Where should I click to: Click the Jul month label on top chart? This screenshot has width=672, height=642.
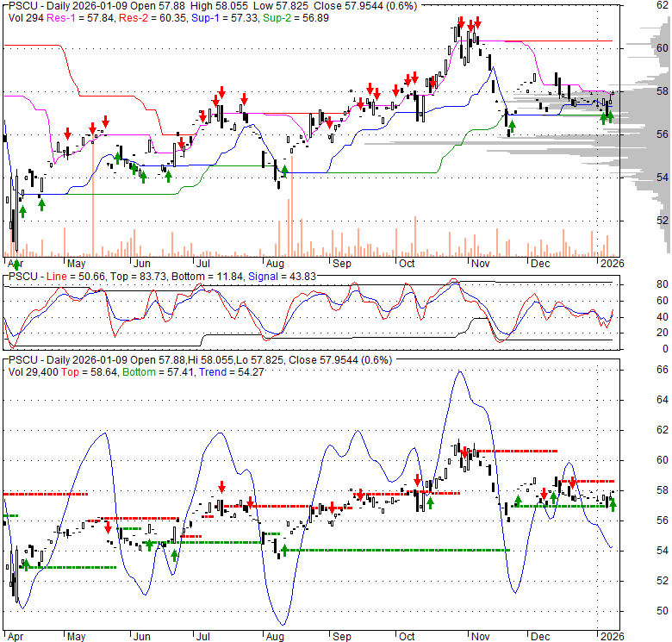pos(202,264)
